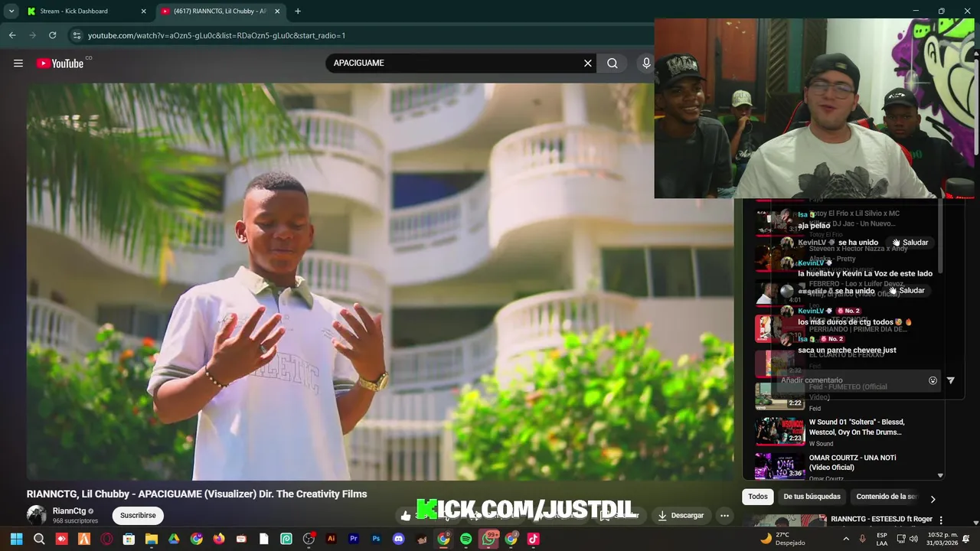980x551 pixels.
Task: Open the RiannCtg channel name link
Action: click(69, 511)
